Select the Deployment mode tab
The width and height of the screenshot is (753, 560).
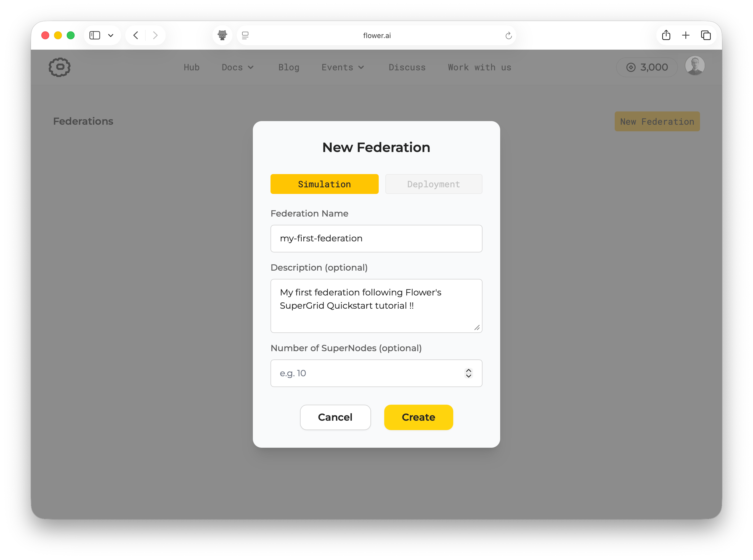click(x=433, y=184)
